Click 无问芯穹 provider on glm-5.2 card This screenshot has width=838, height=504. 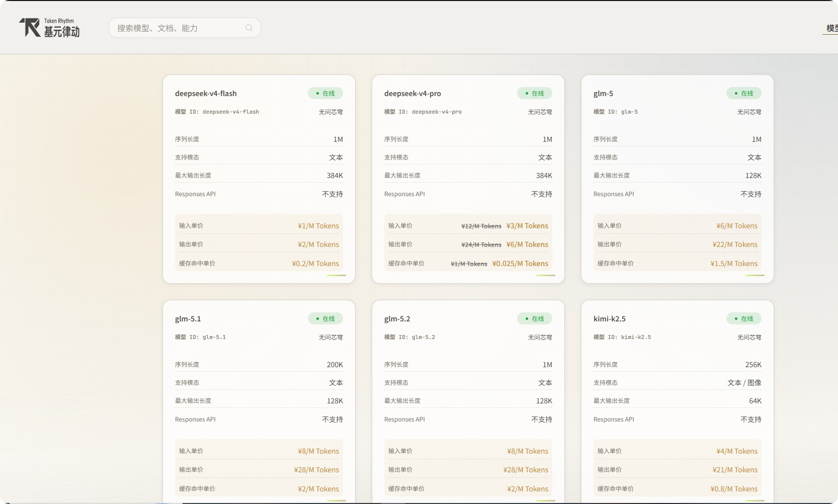(540, 337)
